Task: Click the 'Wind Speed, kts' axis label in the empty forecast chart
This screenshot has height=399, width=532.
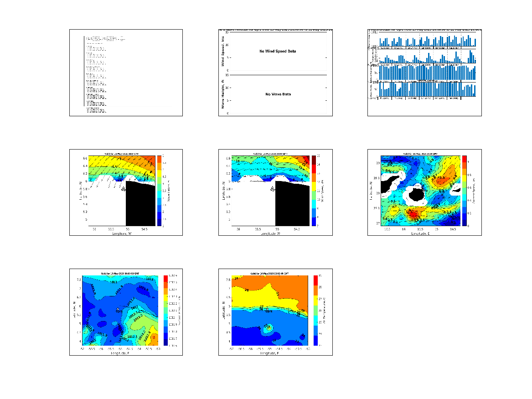Action: click(223, 51)
